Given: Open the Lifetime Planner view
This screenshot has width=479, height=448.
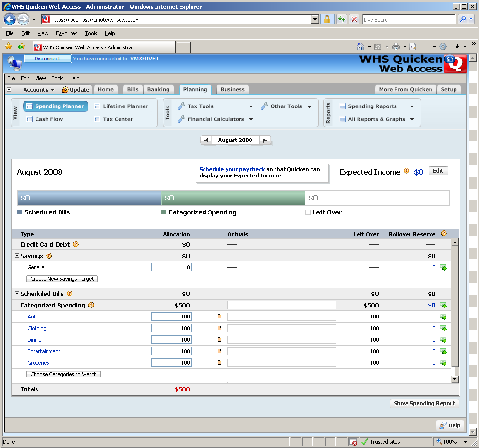Looking at the screenshot, I should [121, 106].
